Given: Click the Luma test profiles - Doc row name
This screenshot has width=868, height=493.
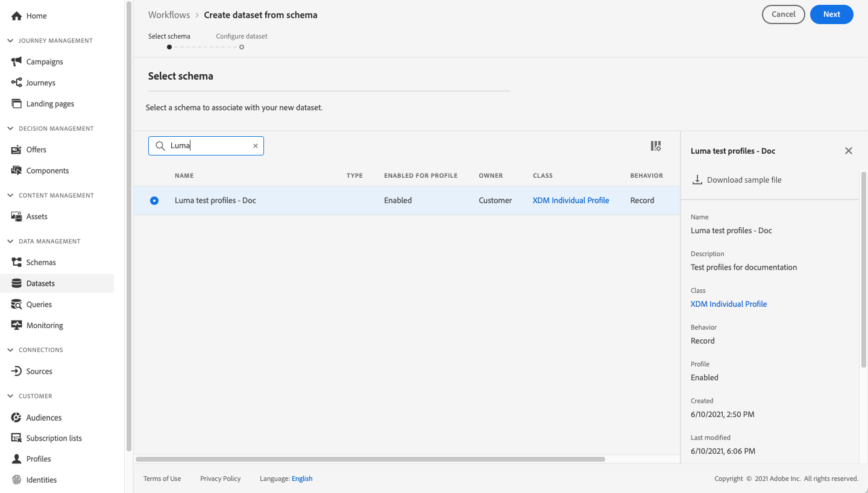Looking at the screenshot, I should (215, 201).
